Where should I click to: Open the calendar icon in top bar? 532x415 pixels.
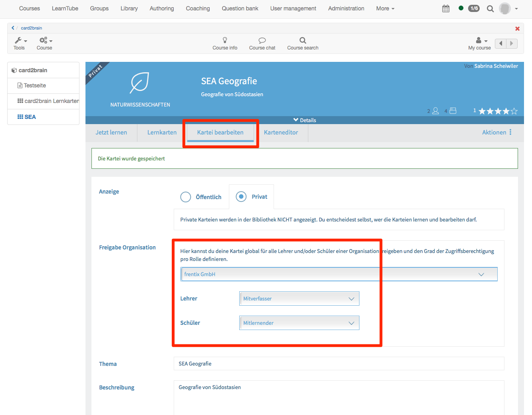[x=446, y=8]
